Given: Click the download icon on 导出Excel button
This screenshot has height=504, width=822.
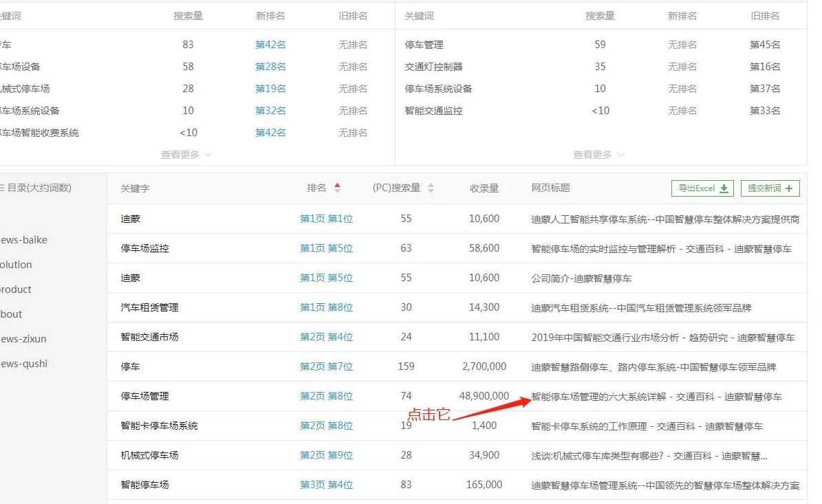Looking at the screenshot, I should (x=724, y=188).
